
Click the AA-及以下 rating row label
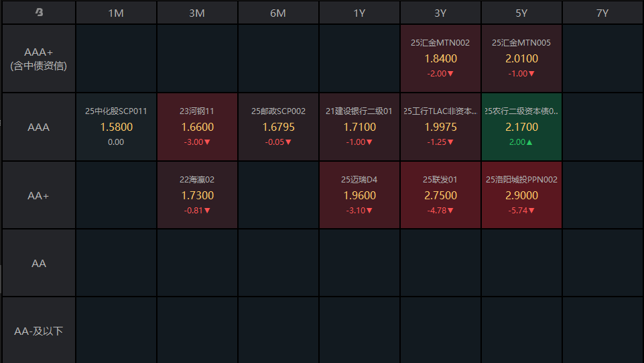[39, 331]
